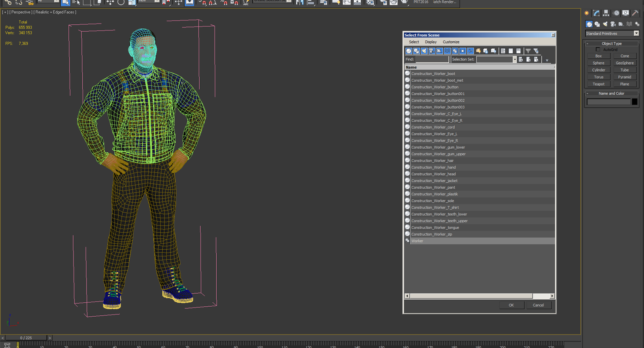Viewport: 644px width, 348px height.
Task: Click OK in Select From Scene
Action: click(511, 305)
